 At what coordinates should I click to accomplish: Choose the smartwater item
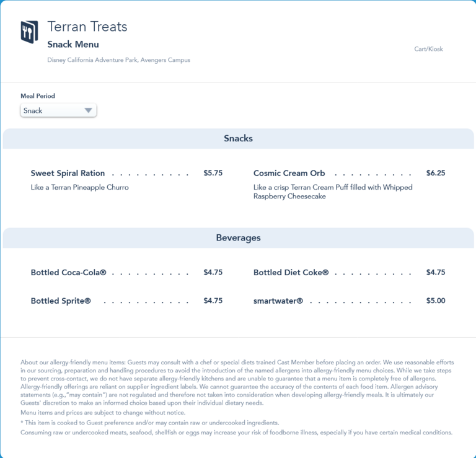coord(278,301)
